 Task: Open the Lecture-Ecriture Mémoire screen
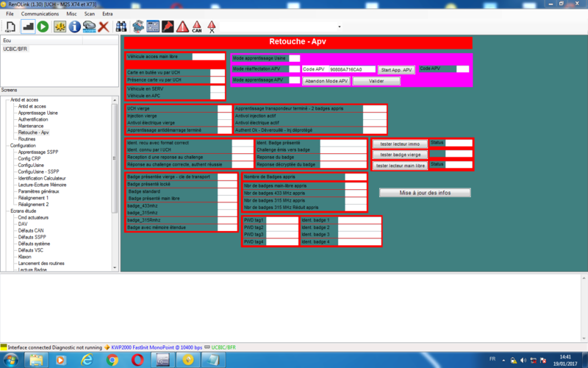pyautogui.click(x=42, y=185)
